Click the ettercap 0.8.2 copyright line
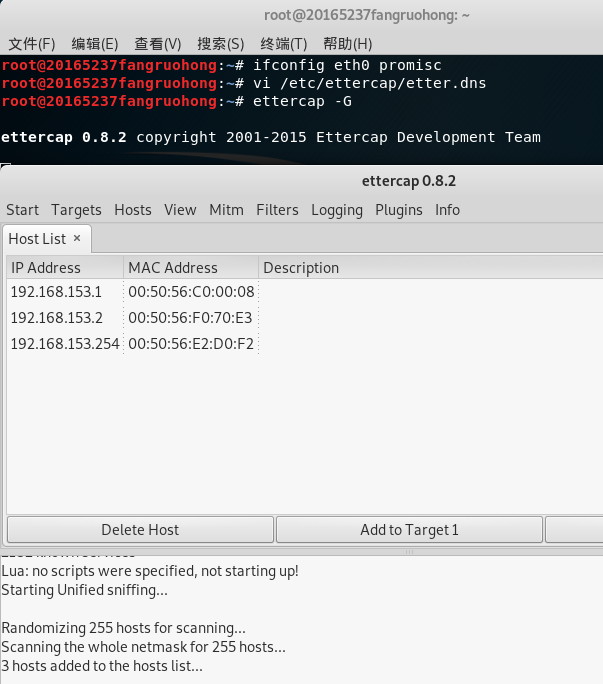 pyautogui.click(x=271, y=137)
